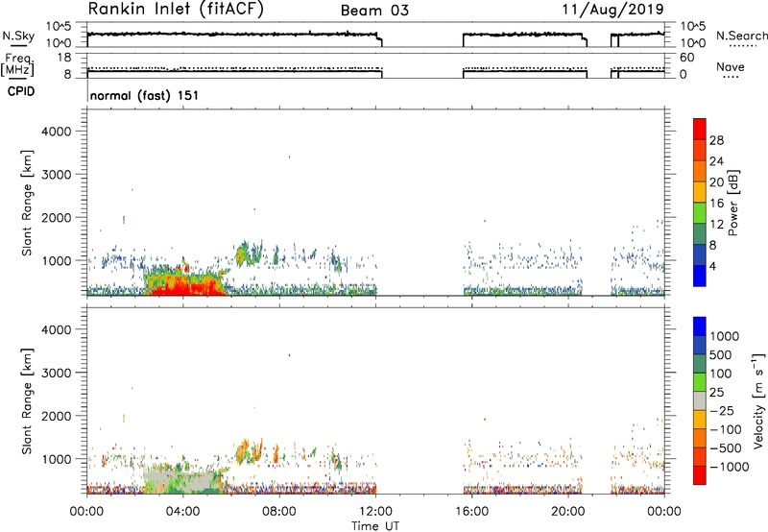Click the '12:00' time tick label
Viewport: 768px width, 532px height.
point(375,512)
